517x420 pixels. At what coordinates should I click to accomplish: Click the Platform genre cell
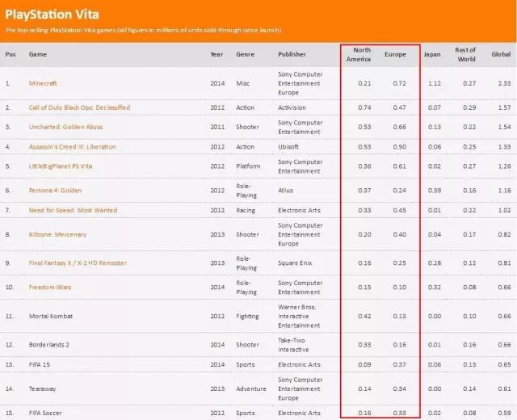248,166
